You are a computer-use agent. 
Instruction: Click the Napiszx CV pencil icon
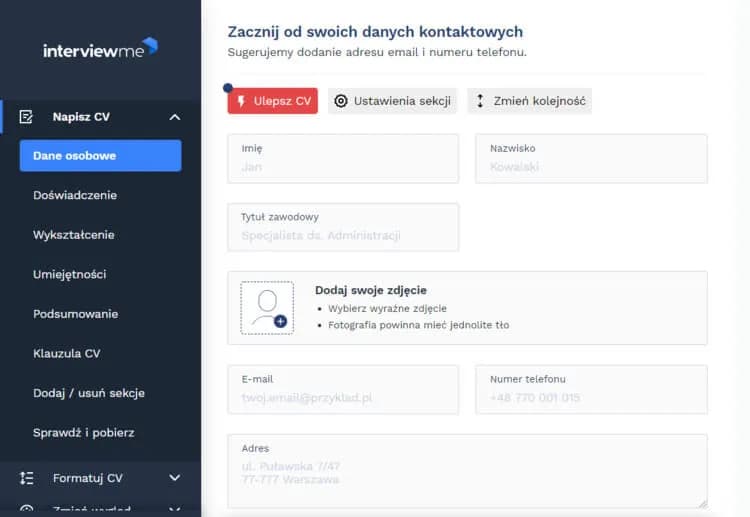27,117
